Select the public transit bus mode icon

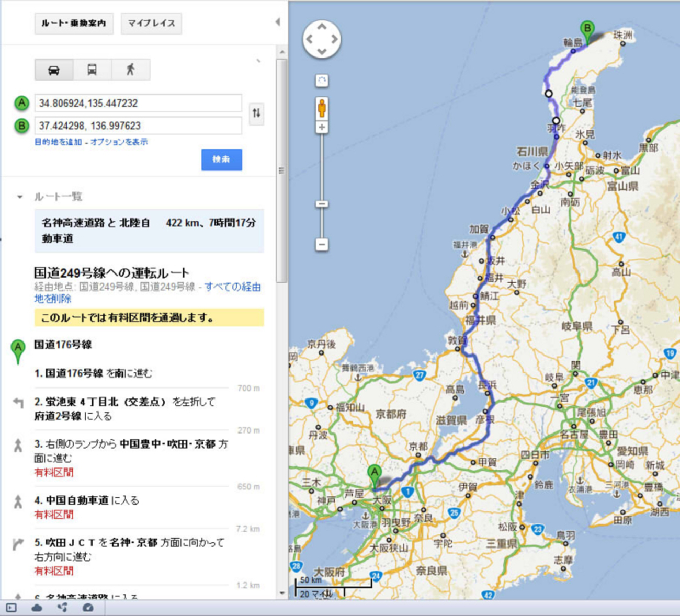pyautogui.click(x=92, y=70)
